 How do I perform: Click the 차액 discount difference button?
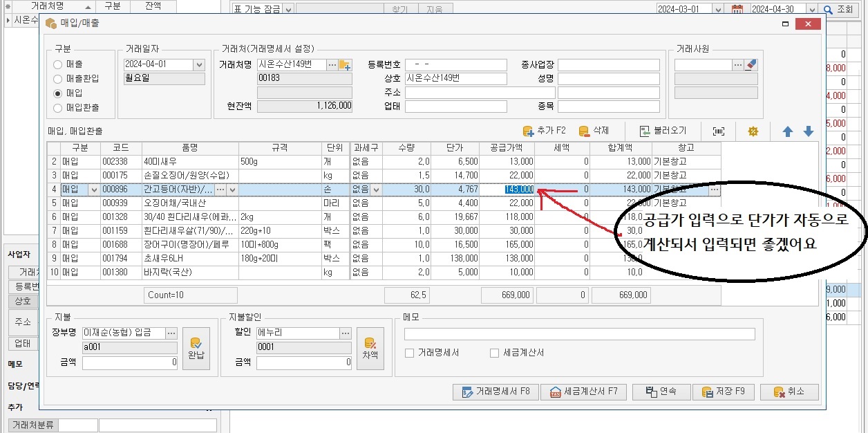pos(370,348)
